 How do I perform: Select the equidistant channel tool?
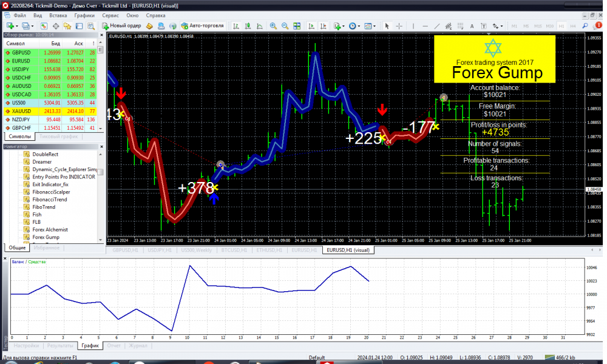click(x=449, y=26)
